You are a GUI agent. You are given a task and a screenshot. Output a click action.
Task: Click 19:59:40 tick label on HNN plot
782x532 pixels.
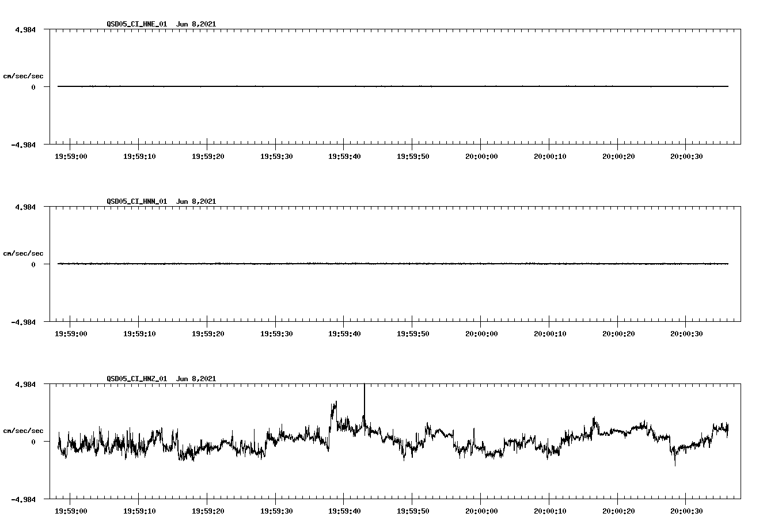[344, 334]
